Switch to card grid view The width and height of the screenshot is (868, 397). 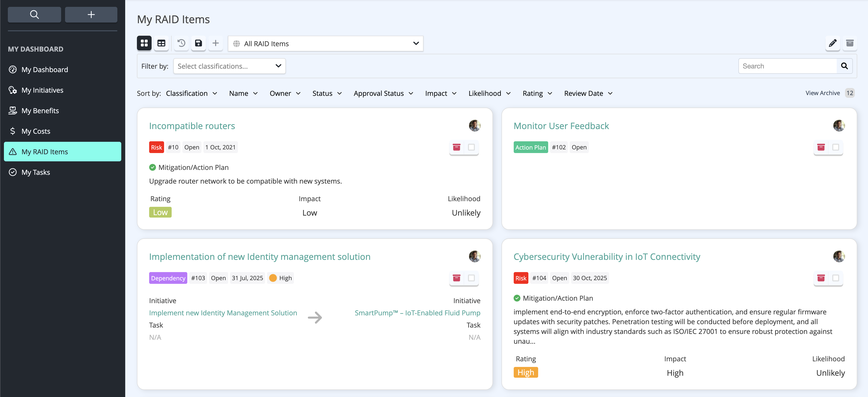(x=144, y=43)
